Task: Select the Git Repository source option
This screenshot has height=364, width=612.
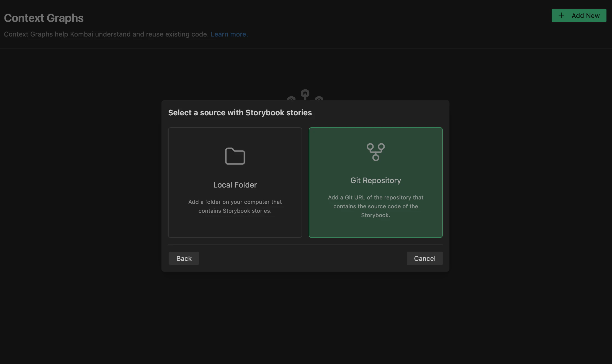Action: click(376, 183)
